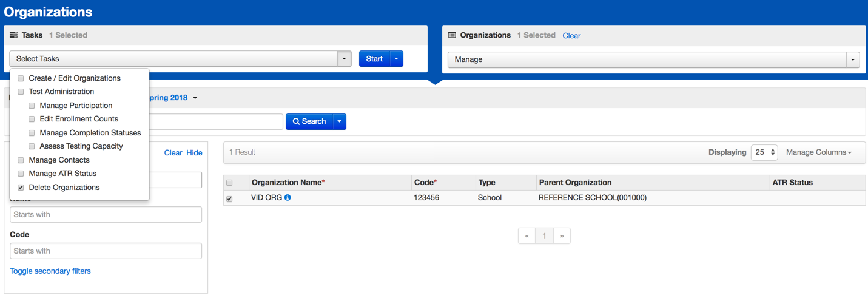The width and height of the screenshot is (868, 298).
Task: Go to the next results page arrow
Action: point(562,236)
